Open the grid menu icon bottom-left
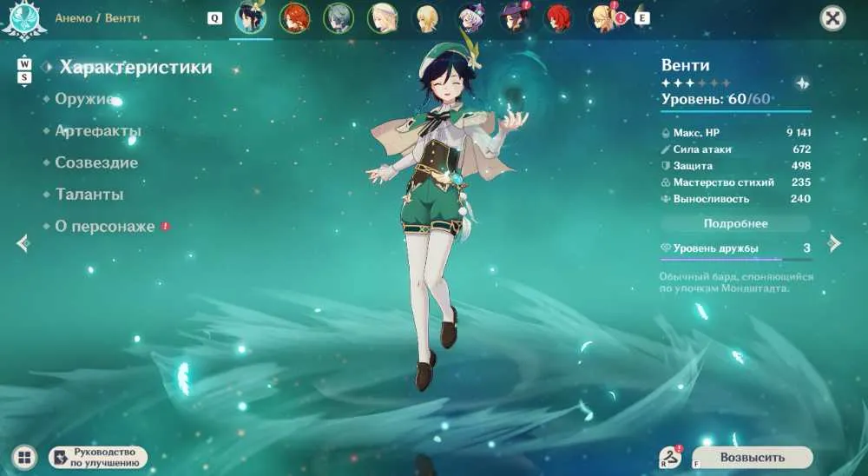 pos(23,458)
